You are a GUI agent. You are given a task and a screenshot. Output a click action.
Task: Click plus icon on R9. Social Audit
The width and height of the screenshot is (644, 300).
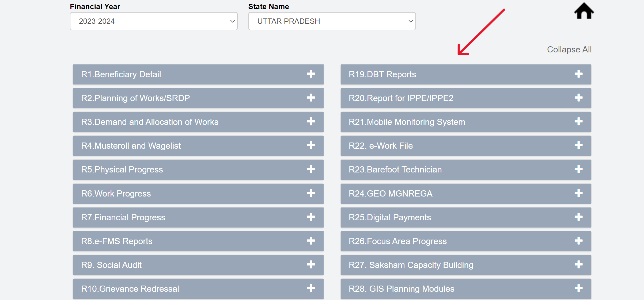311,265
